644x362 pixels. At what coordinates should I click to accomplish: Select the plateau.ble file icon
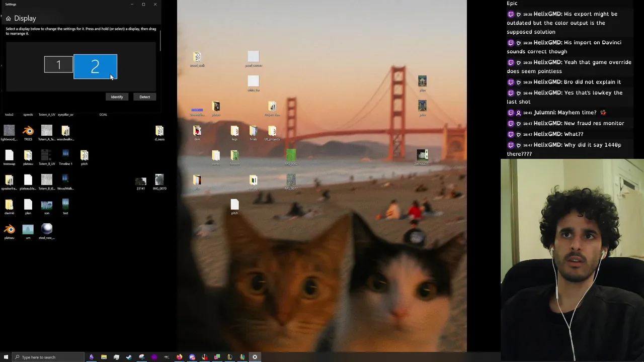click(28, 180)
